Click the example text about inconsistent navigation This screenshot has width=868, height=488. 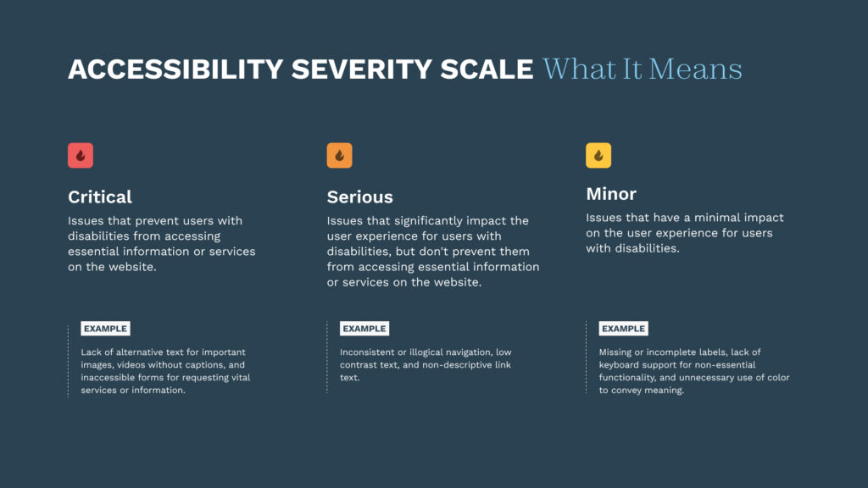(426, 364)
